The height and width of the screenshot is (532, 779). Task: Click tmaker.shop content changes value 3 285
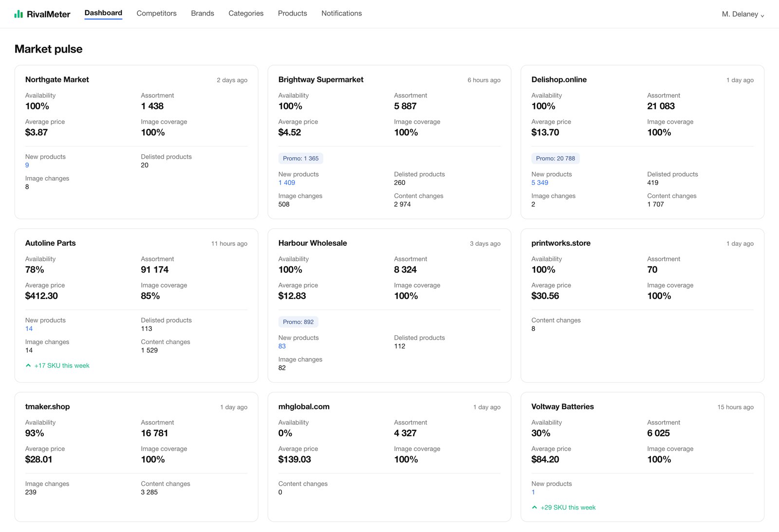pos(149,492)
